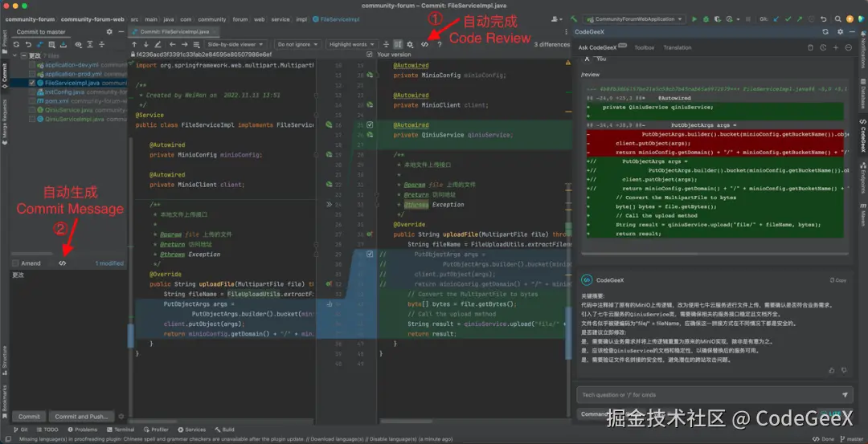Open the Services tool window tab

point(191,430)
